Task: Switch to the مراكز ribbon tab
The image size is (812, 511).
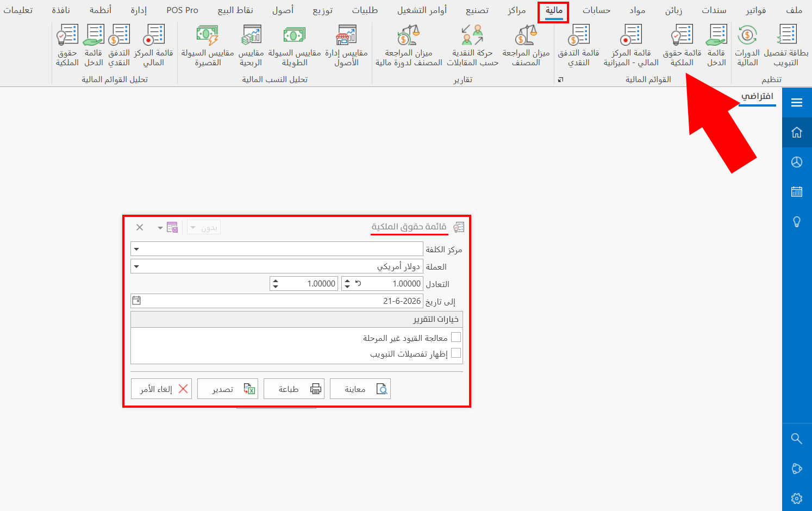Action: 516,10
